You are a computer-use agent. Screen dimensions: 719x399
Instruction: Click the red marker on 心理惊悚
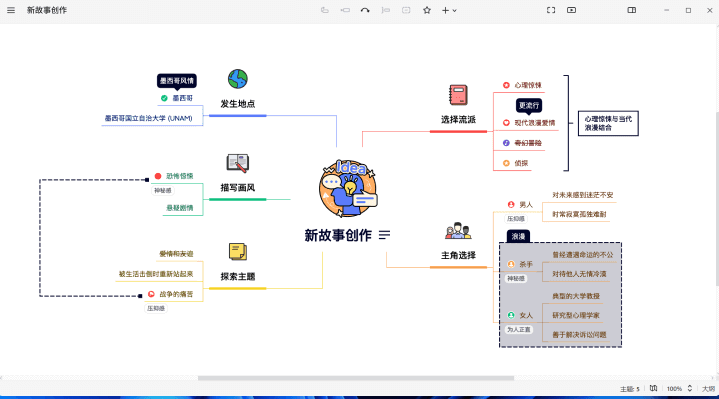[506, 85]
